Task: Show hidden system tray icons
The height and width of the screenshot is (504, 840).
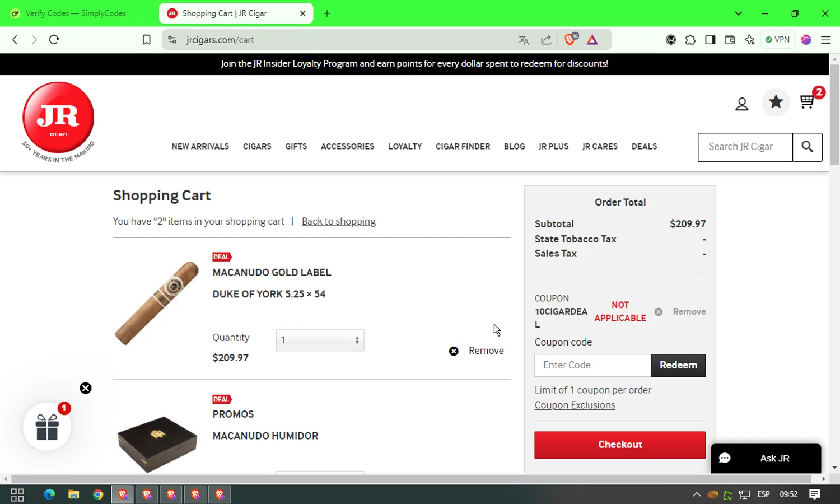Action: pyautogui.click(x=697, y=494)
